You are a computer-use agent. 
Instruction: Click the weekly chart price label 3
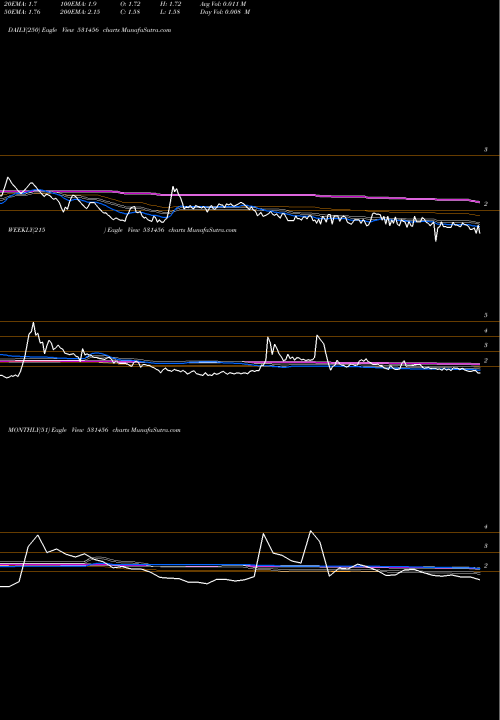[486, 345]
